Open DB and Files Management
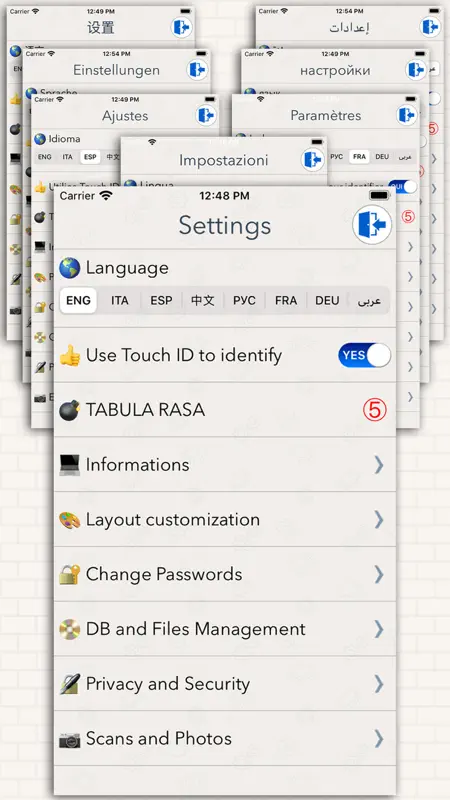450x800 pixels. pos(225,629)
